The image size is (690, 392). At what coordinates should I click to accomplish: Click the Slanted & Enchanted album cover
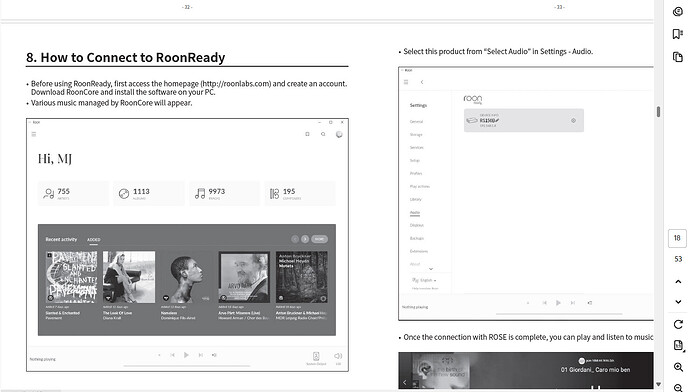click(x=72, y=277)
